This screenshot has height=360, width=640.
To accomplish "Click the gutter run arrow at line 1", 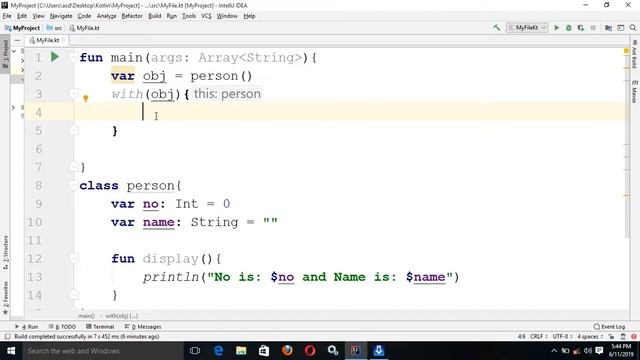I will point(55,57).
